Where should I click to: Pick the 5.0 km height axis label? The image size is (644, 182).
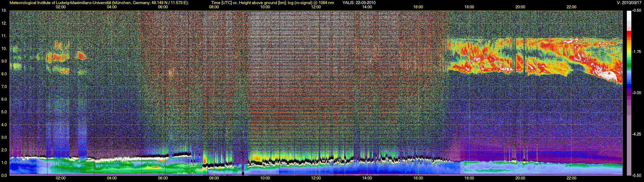[x=4, y=112]
